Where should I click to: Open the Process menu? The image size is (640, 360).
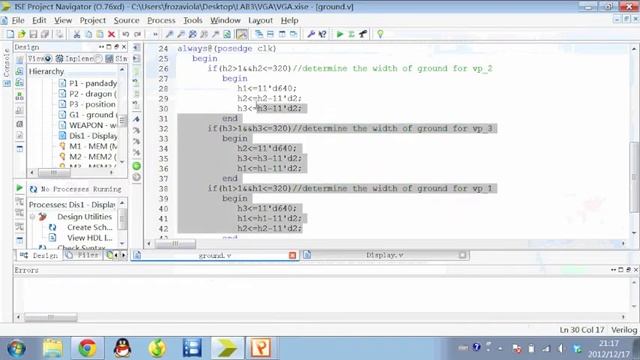tap(161, 20)
